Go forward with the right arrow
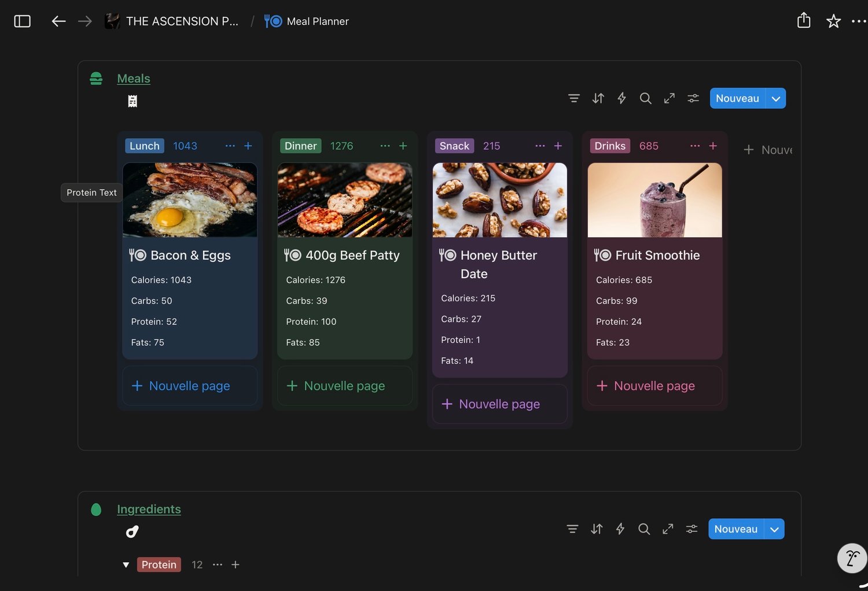 (x=84, y=21)
